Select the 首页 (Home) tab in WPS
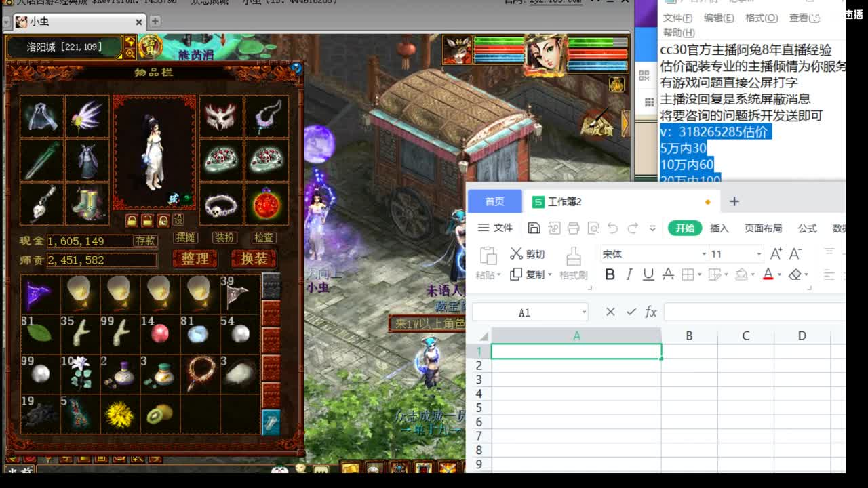 (494, 201)
